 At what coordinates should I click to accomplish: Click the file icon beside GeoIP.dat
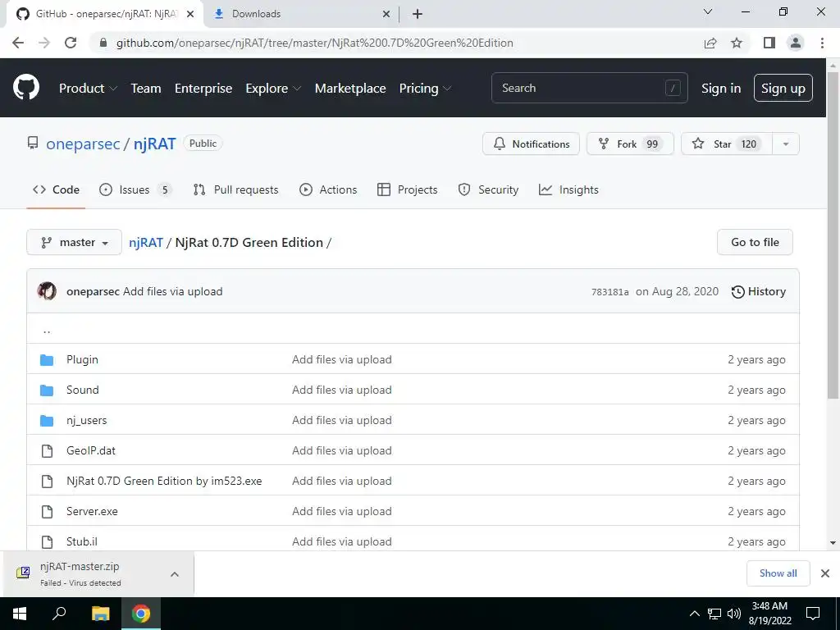(x=47, y=451)
